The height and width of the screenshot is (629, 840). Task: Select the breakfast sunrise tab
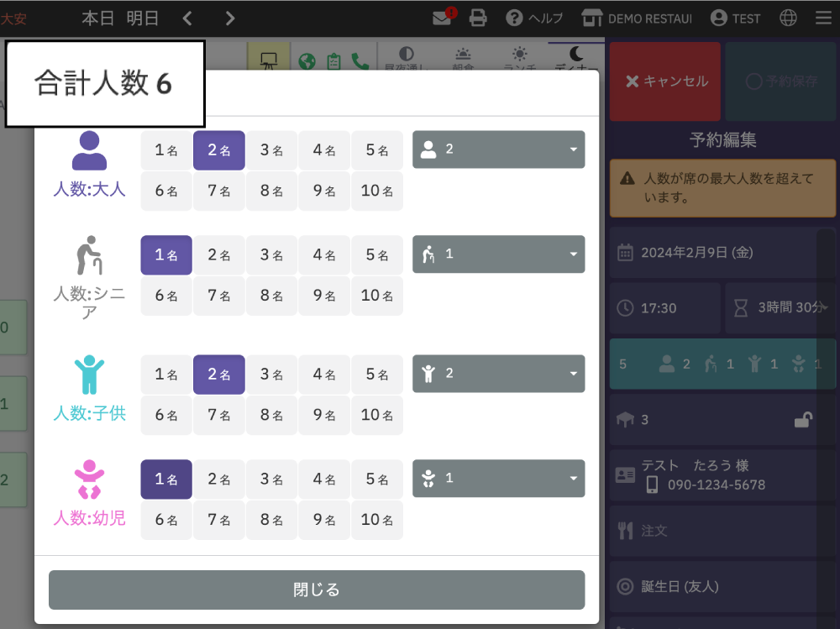coord(463,57)
